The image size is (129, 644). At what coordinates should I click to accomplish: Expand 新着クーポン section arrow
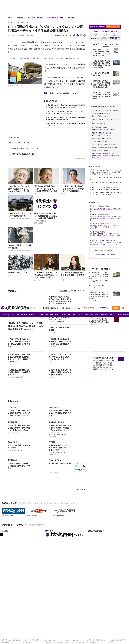(x=100, y=203)
